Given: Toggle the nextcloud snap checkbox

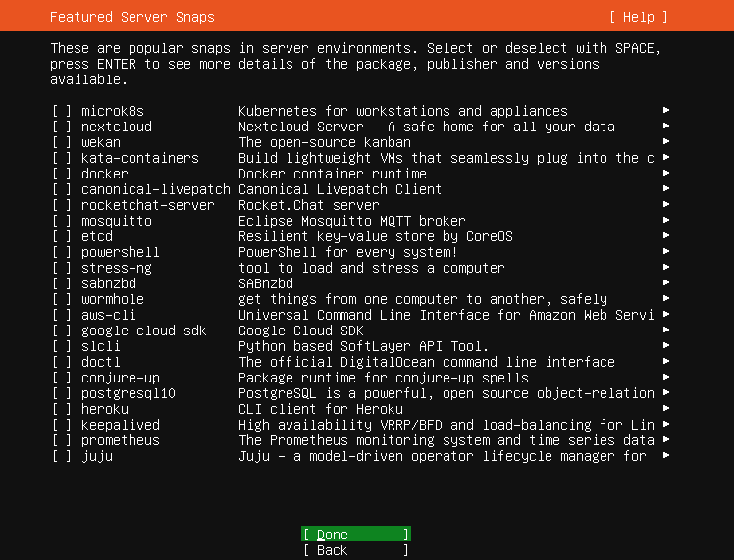Looking at the screenshot, I should click(x=62, y=127).
